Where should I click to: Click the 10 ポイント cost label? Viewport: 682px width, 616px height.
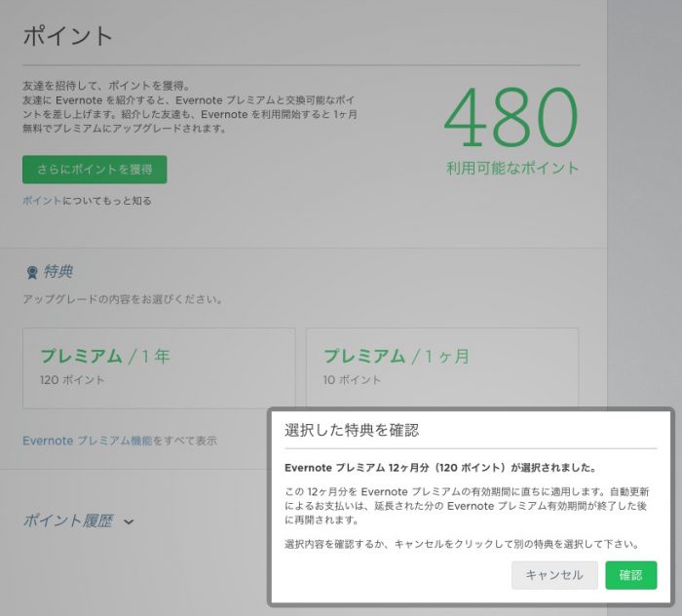[353, 380]
